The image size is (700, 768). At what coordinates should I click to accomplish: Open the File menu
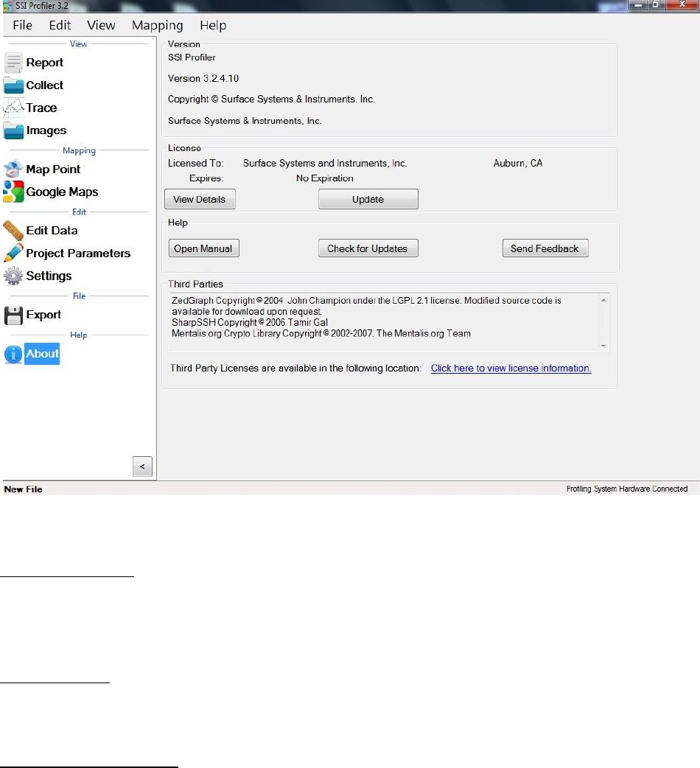(23, 25)
